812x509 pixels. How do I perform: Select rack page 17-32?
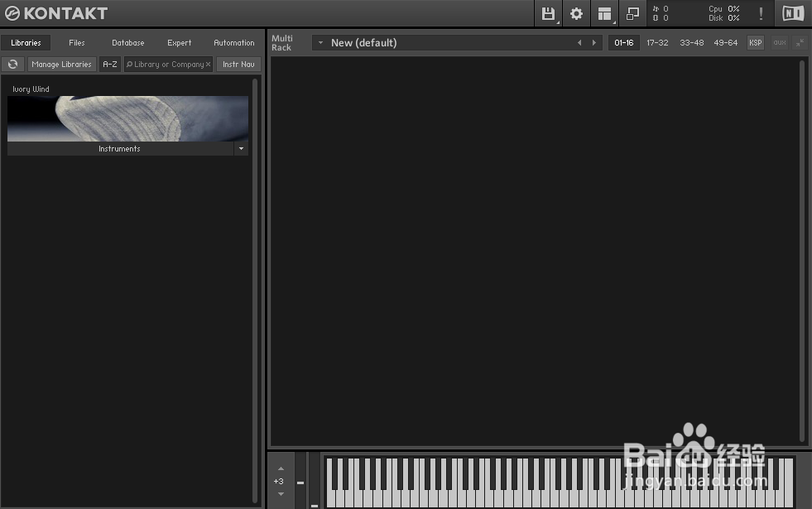click(x=658, y=42)
